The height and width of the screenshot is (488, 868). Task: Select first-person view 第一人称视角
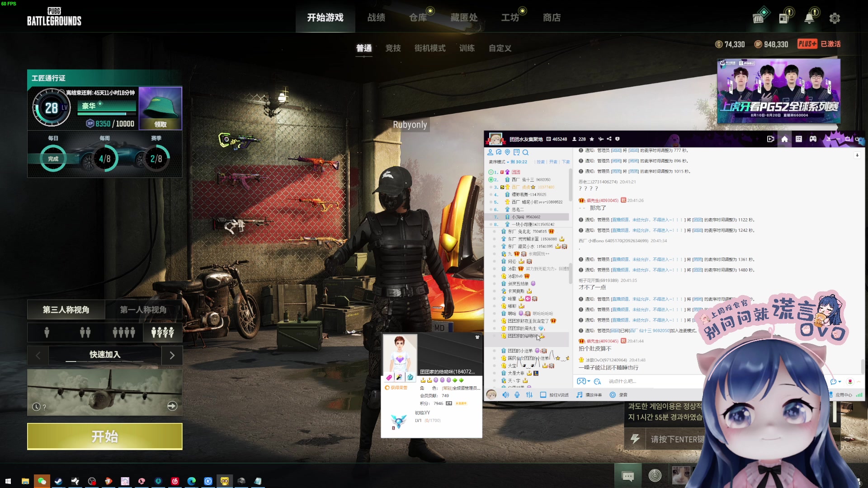click(143, 310)
